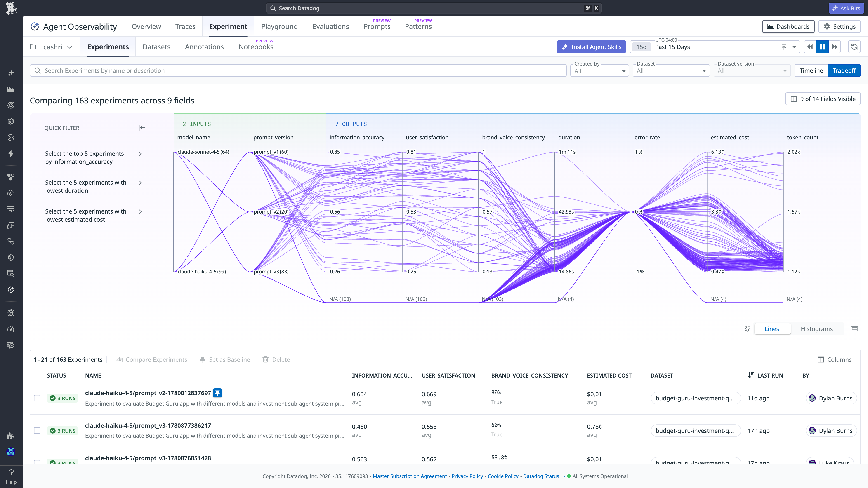Click the Estimated Cost column header

click(x=609, y=375)
